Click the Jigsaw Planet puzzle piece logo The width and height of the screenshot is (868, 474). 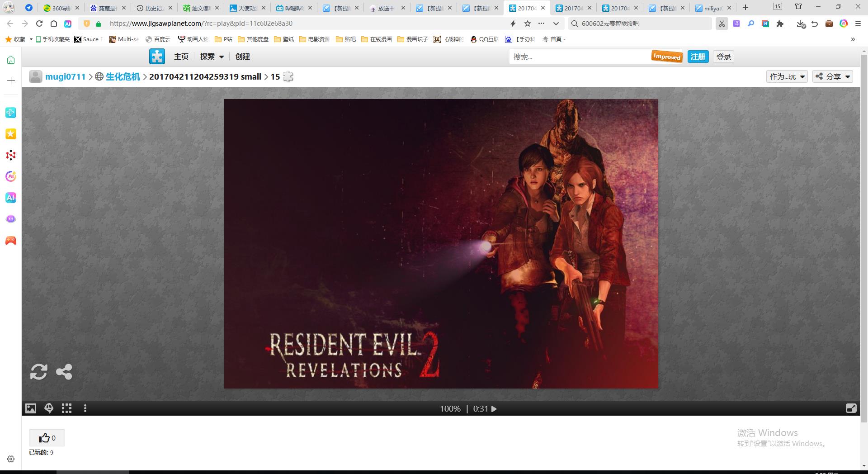point(157,57)
